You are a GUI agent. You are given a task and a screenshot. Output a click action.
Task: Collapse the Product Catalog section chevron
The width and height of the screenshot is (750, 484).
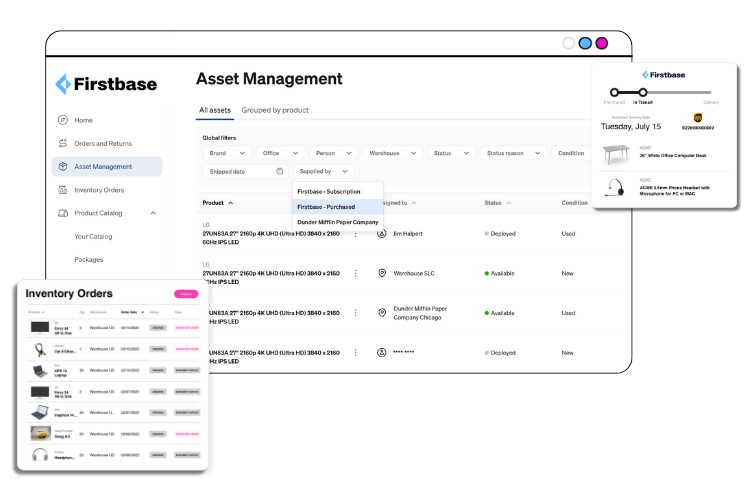153,213
